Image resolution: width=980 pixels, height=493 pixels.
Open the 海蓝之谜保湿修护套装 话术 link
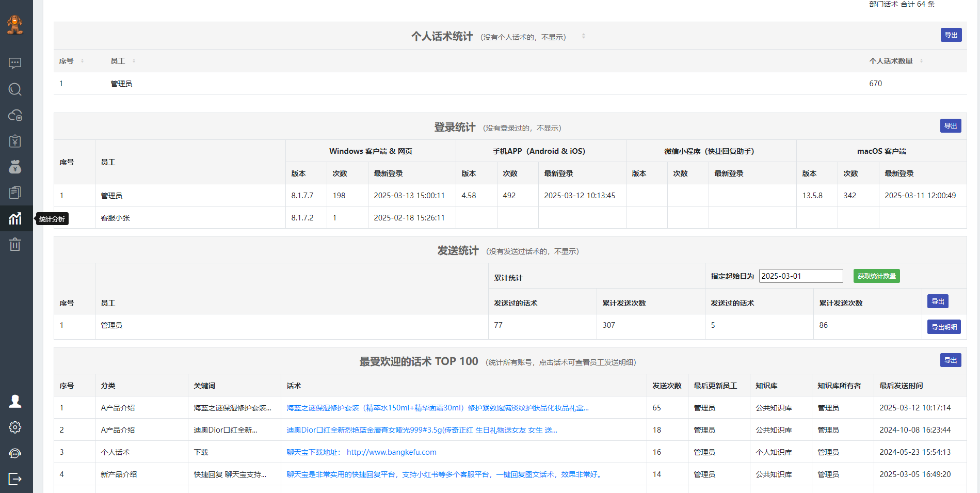click(438, 408)
